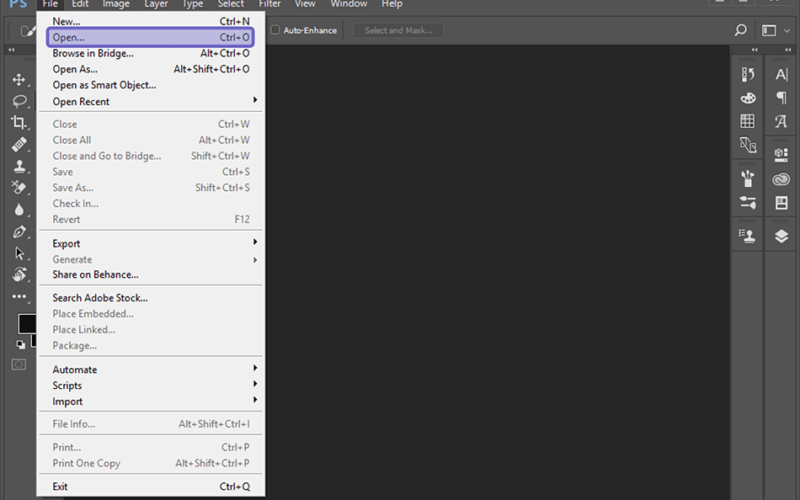Open the Image menu in menu bar
This screenshot has height=500, width=800.
click(116, 4)
